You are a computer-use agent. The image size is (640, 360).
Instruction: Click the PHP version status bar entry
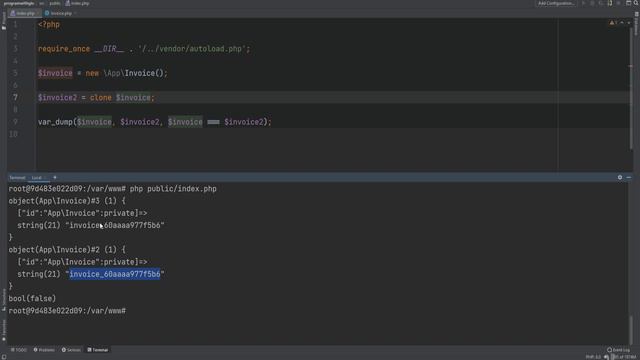click(593, 357)
